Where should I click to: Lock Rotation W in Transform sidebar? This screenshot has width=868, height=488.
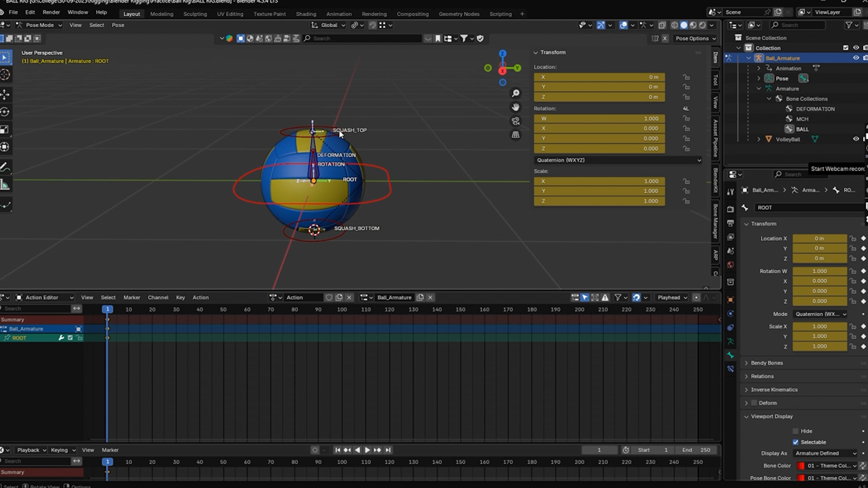point(686,119)
